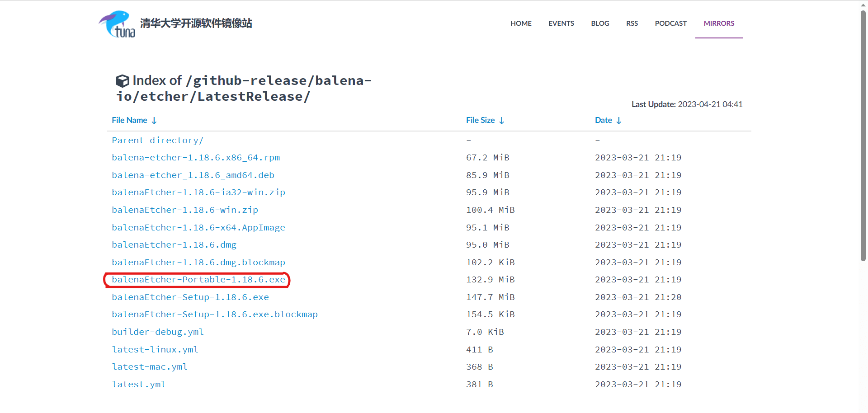Click the package box icon beside Index of

pos(123,81)
